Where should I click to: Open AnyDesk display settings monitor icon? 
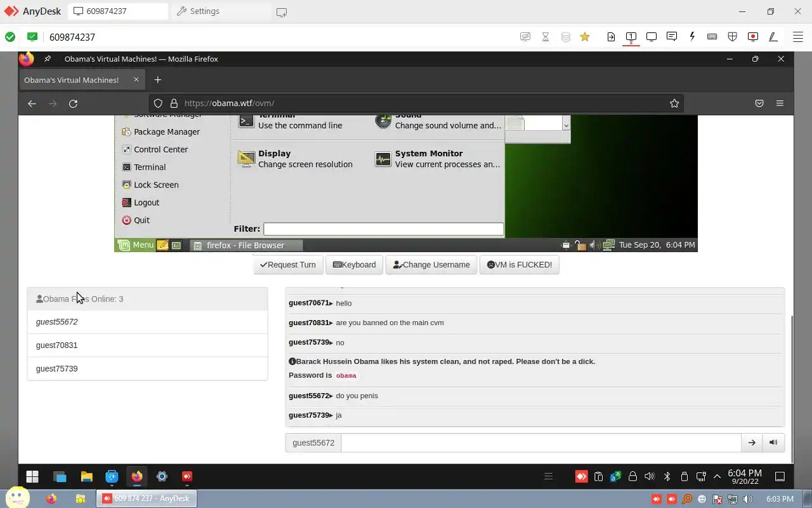652,37
